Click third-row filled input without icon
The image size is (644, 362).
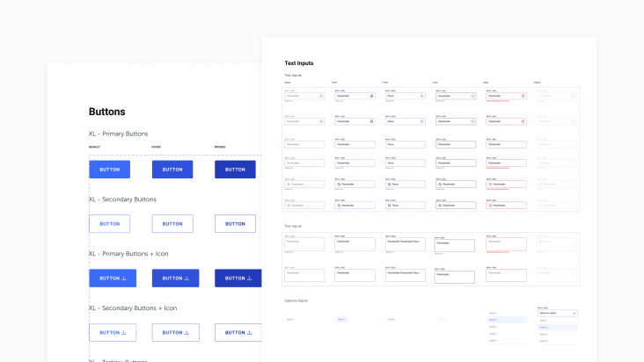click(456, 144)
